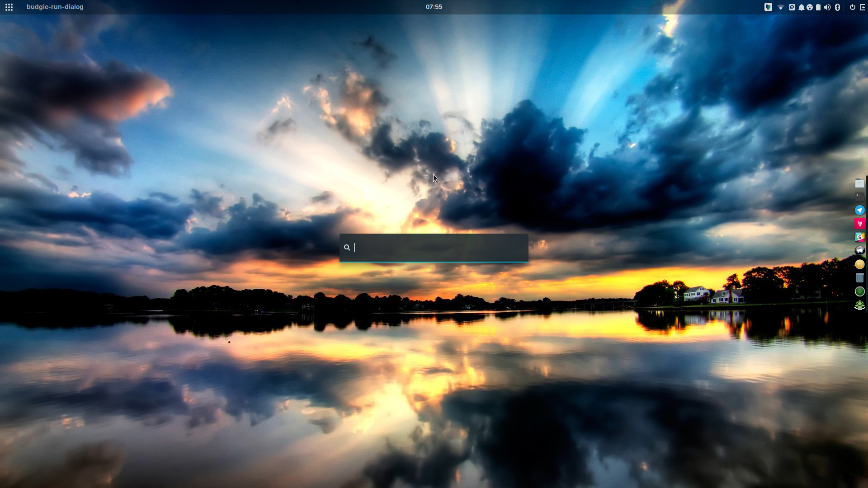868x488 pixels.
Task: Open the power menu icon
Action: (x=852, y=7)
